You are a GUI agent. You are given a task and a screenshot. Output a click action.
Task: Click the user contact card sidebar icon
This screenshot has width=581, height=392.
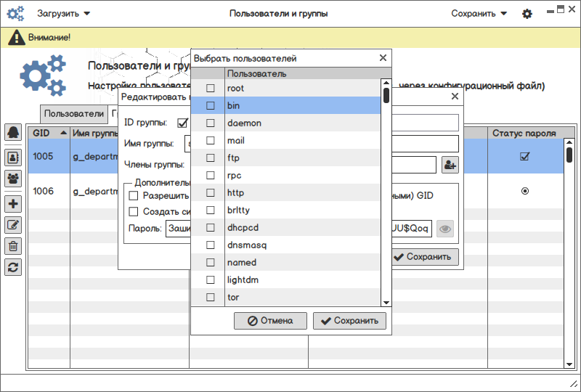pos(13,155)
